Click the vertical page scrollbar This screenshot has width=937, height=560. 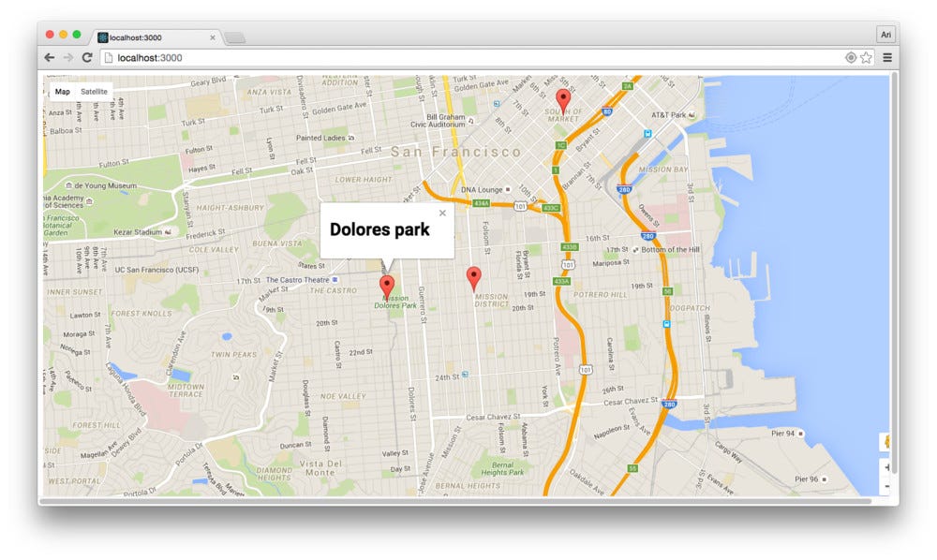point(895,273)
